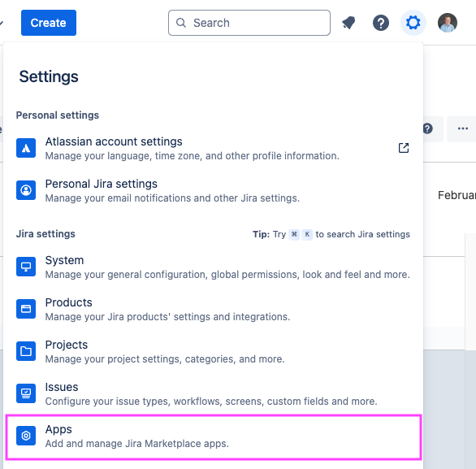The width and height of the screenshot is (476, 469).
Task: Open the user profile avatar
Action: coord(447,23)
